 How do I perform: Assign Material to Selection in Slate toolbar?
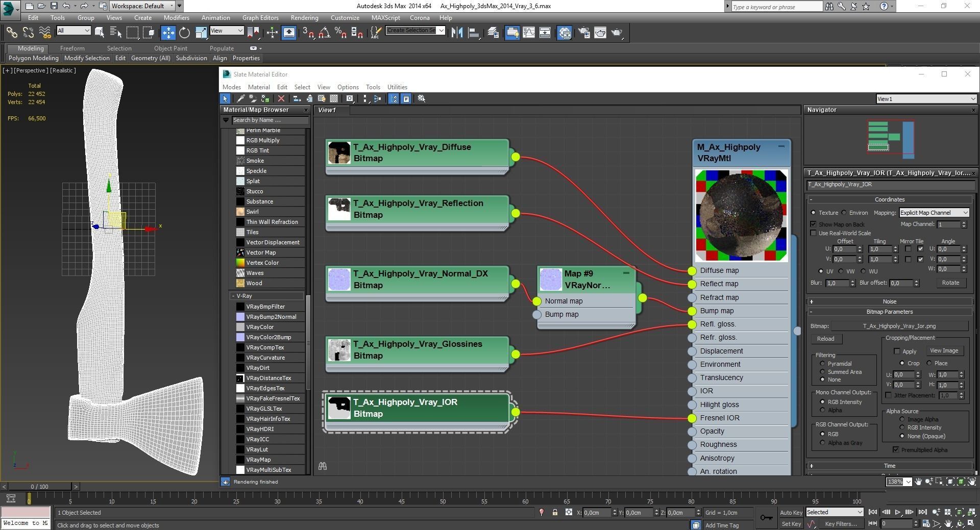click(265, 98)
